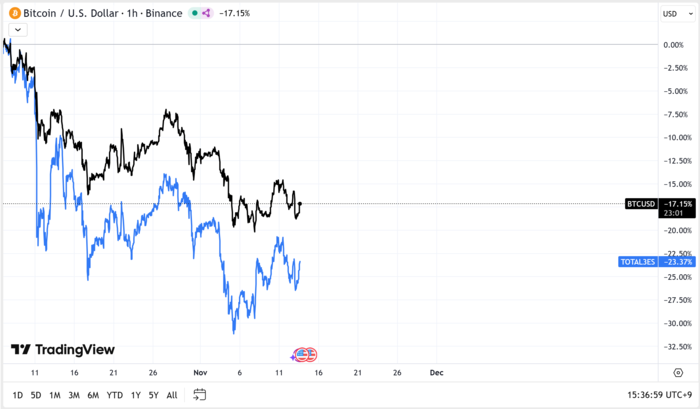Click the economic events flag icons
700x409 pixels.
pyautogui.click(x=305, y=355)
